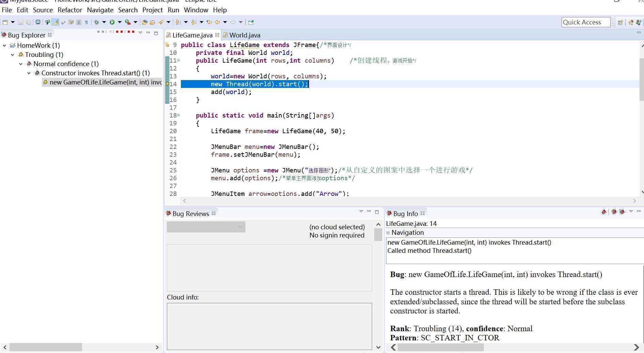644x353 pixels.
Task: Click the first bug icon in Bug Info toolbar
Action: [x=604, y=212]
